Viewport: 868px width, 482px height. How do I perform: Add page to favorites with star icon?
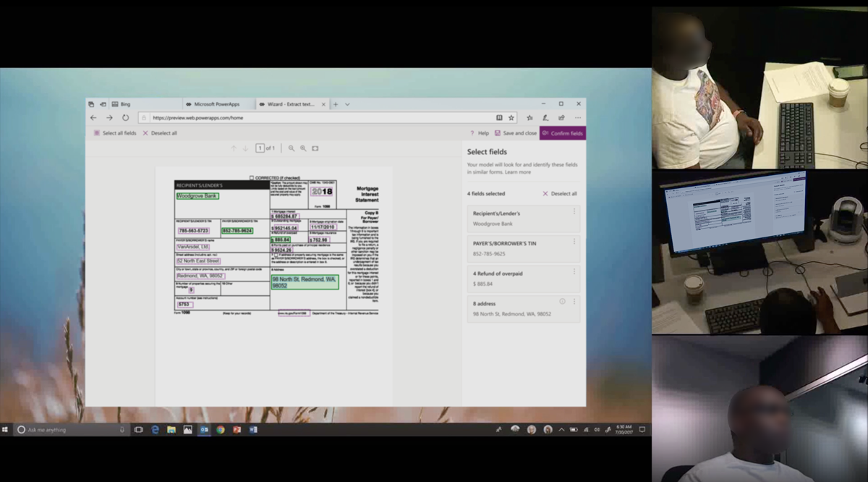click(x=511, y=117)
